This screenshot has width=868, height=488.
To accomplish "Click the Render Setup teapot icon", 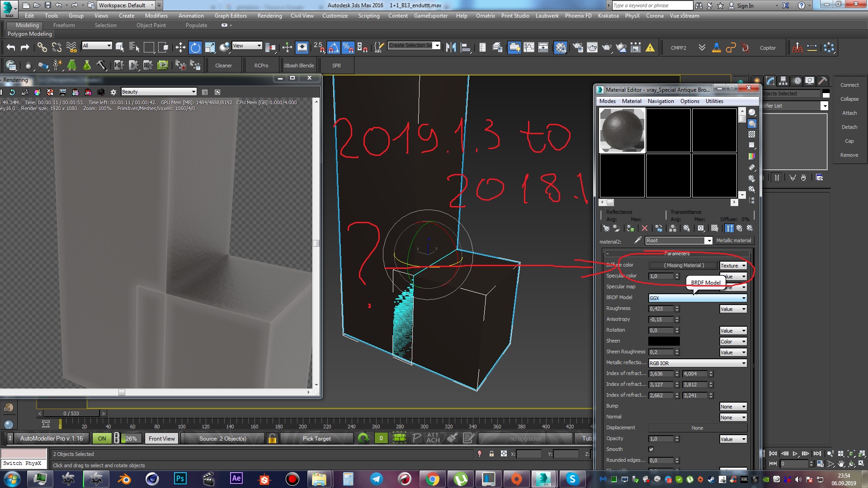I will click(x=578, y=47).
